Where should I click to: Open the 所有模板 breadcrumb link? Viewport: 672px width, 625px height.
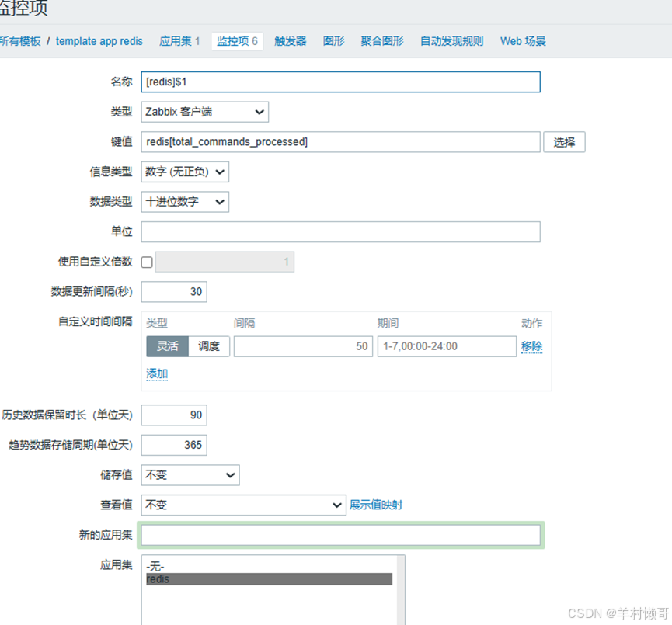coord(20,41)
